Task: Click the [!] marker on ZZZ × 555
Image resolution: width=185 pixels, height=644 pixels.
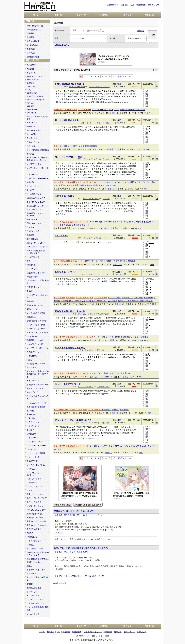Action: point(157,235)
